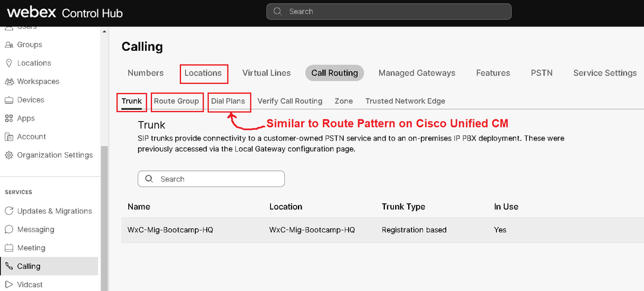Open the Features tab

(x=493, y=73)
